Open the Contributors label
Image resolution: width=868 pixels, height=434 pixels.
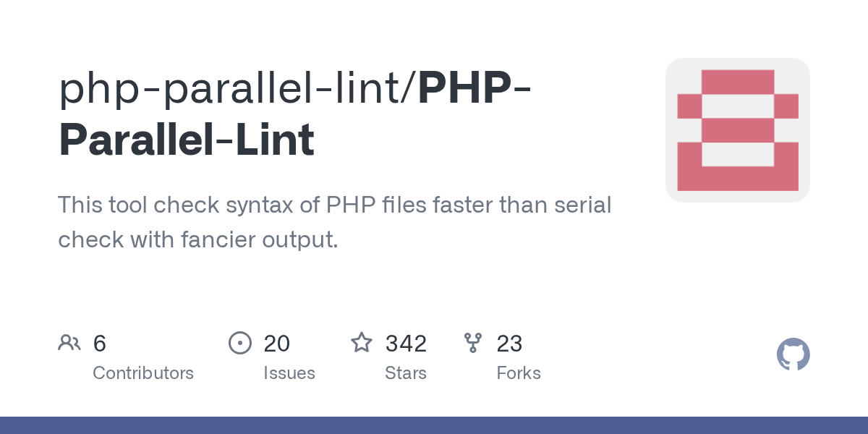click(x=143, y=373)
